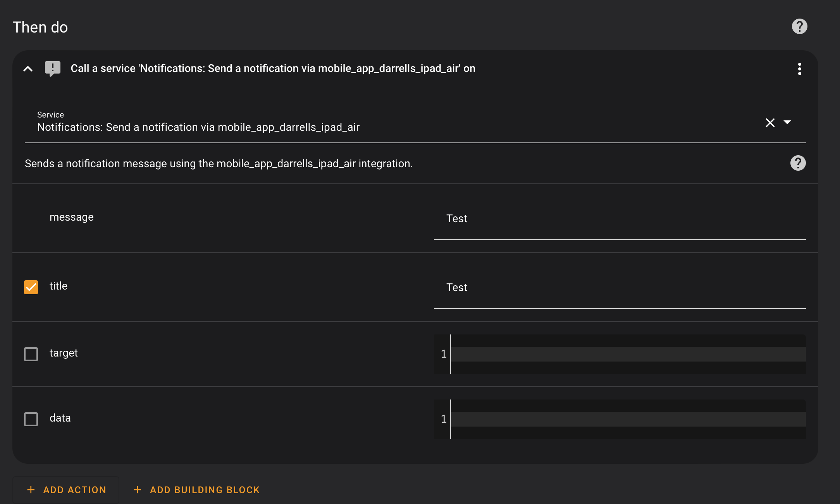
Task: Click the notification service action icon
Action: pyautogui.click(x=53, y=69)
